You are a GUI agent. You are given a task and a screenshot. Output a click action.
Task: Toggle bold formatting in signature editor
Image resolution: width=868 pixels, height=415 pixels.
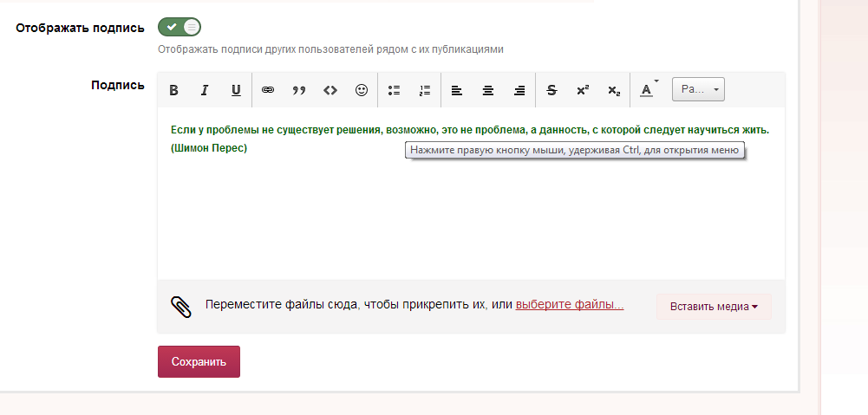[x=173, y=90]
